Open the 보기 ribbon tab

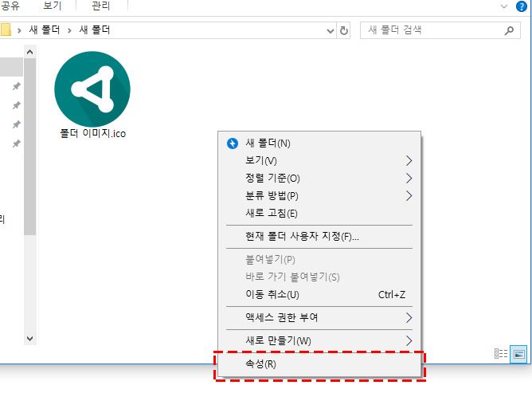(x=53, y=6)
